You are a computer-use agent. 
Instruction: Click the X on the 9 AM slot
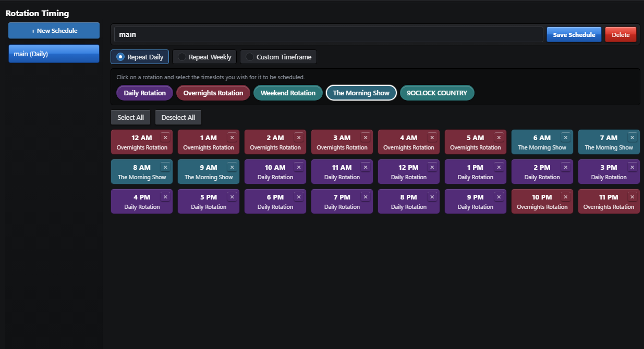(x=232, y=167)
